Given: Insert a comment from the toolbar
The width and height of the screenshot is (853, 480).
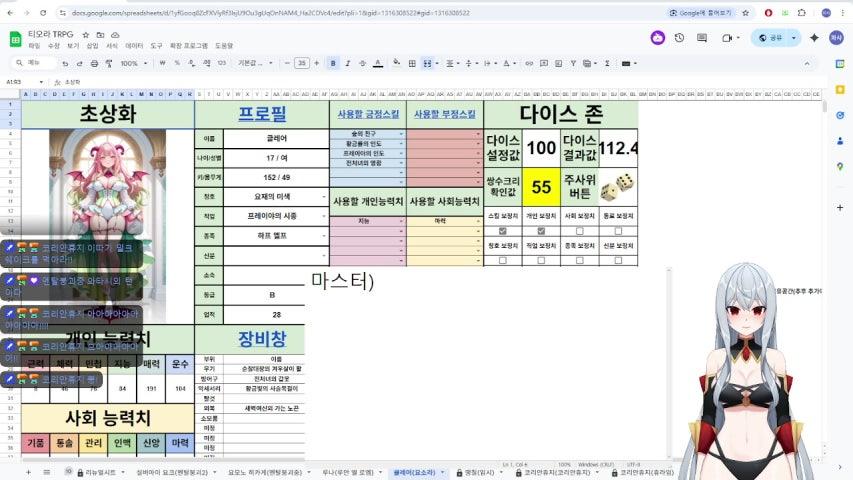Looking at the screenshot, I should click(x=543, y=64).
